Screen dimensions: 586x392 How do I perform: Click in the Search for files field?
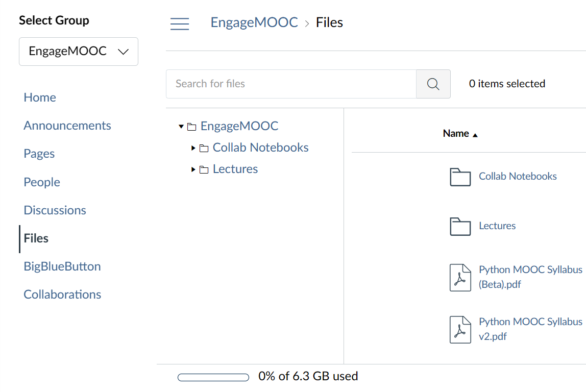[291, 84]
